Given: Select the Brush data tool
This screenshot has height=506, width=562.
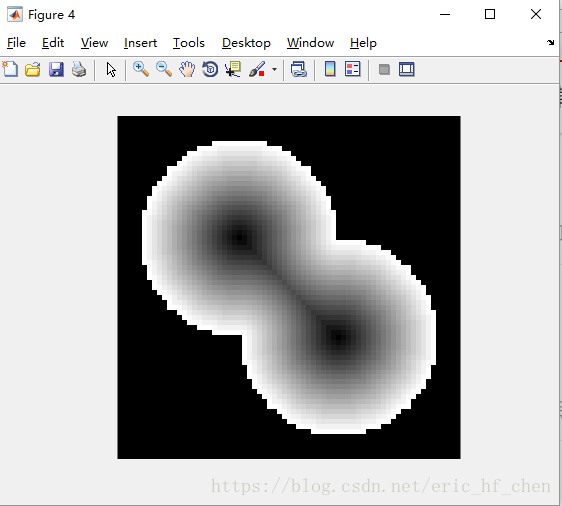Looking at the screenshot, I should 257,69.
